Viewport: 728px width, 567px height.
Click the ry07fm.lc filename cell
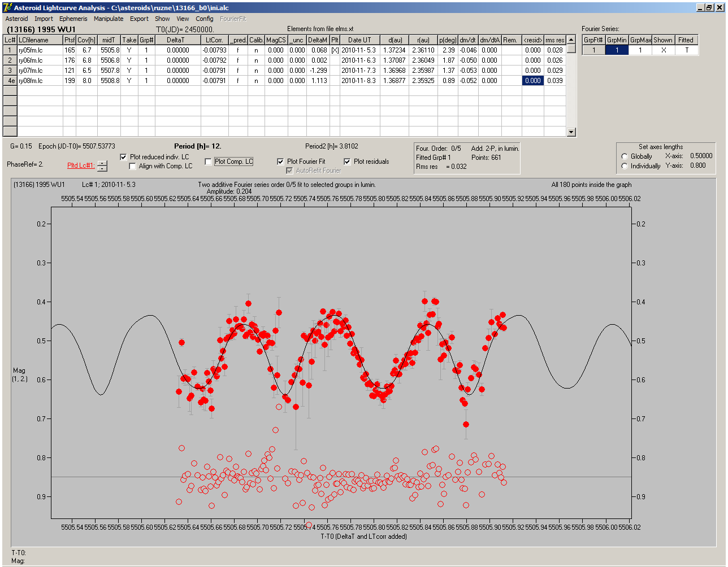(40, 71)
